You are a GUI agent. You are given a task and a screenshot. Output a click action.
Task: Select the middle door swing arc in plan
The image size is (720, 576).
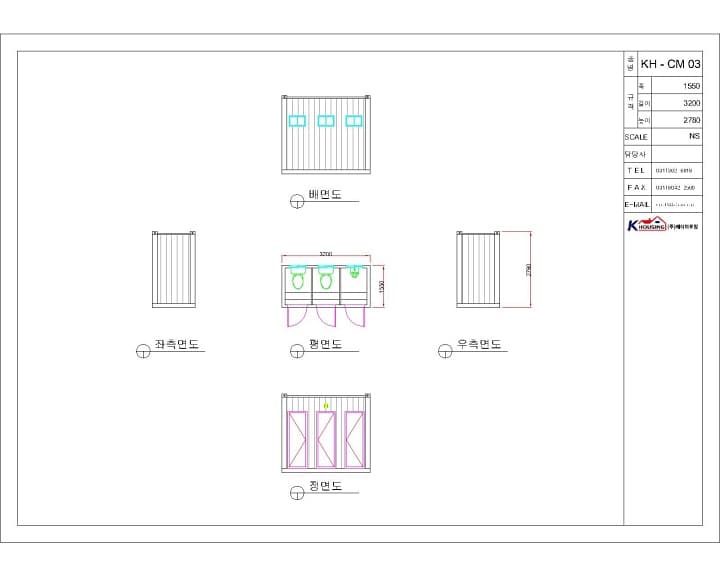[326, 317]
